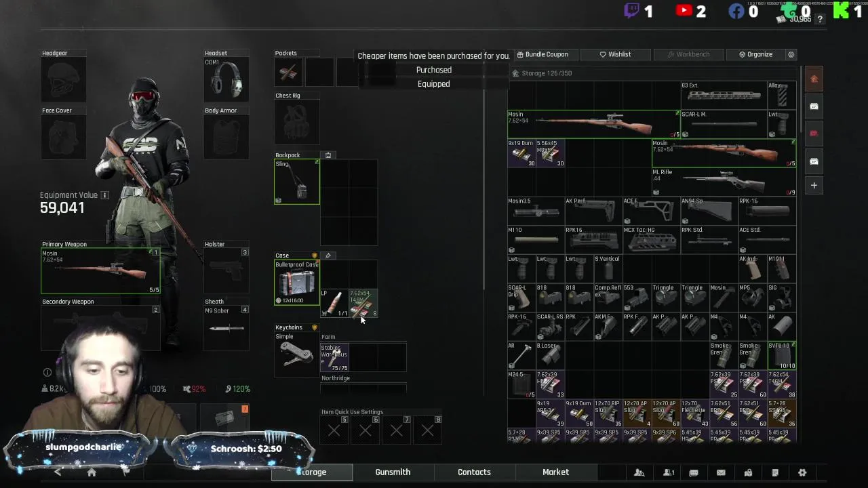Screen dimensions: 868x488
Task: Click the Workbench button
Action: [x=688, y=54]
